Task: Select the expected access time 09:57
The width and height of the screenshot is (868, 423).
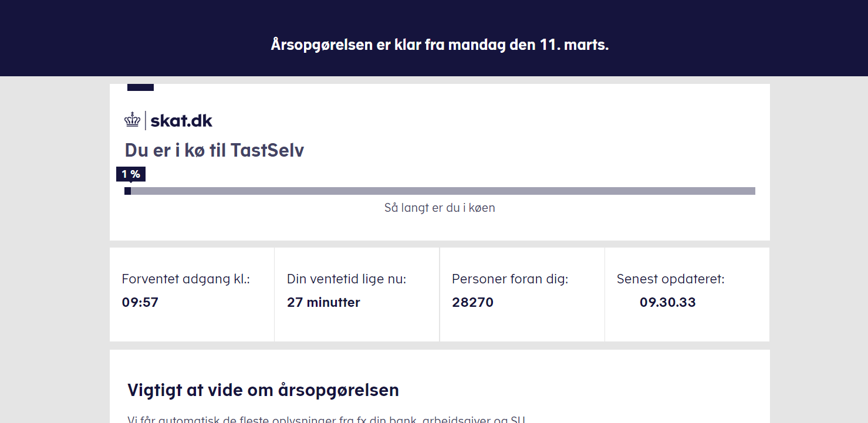Action: pyautogui.click(x=140, y=303)
